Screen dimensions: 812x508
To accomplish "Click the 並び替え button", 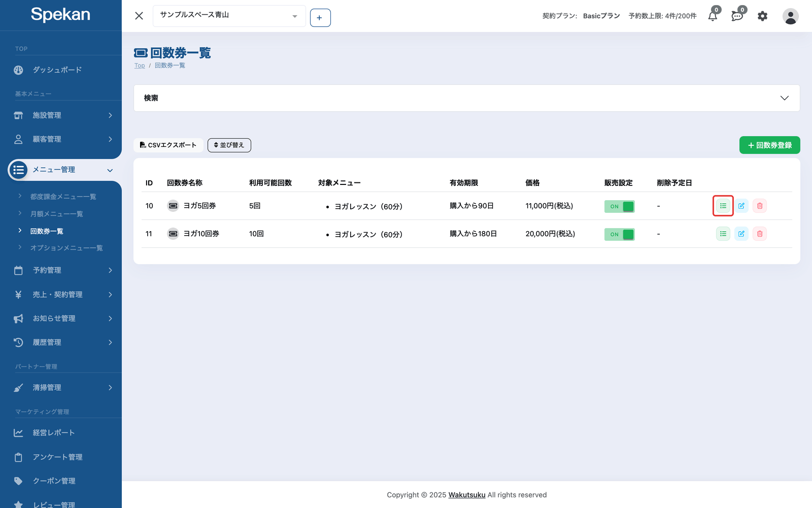I will point(229,145).
